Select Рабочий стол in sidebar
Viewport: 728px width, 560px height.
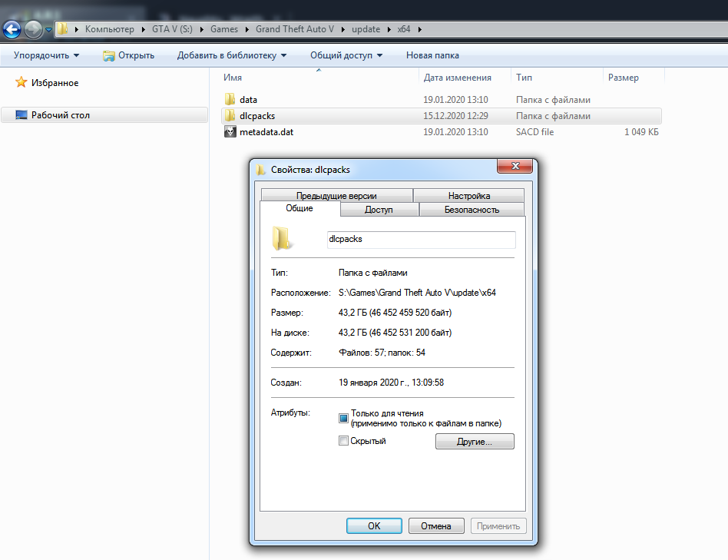click(61, 115)
